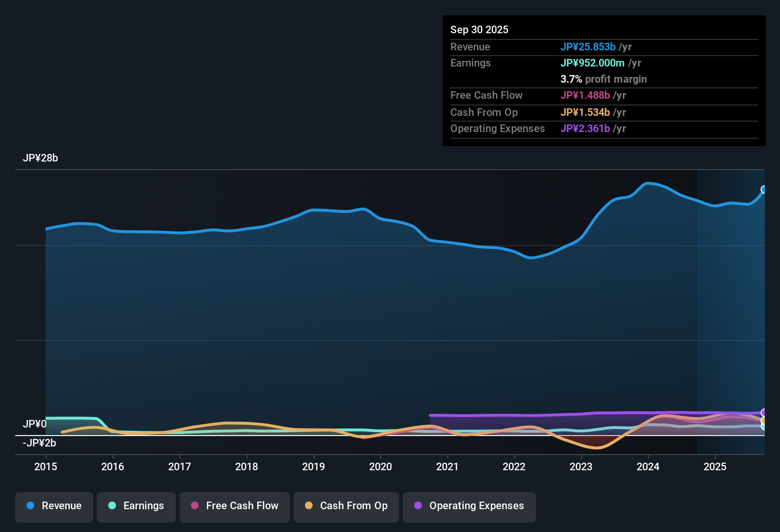
Task: Click the Free Cash Flow legend dot icon
Action: pos(195,506)
